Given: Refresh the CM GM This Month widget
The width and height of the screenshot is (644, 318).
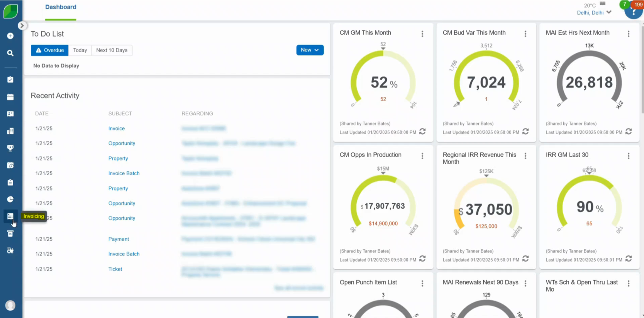Looking at the screenshot, I should pos(422,132).
